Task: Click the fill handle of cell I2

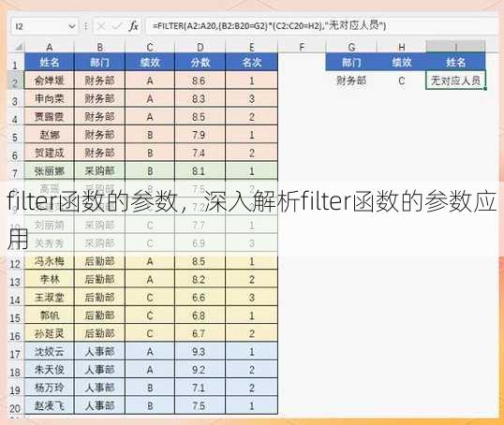Action: 484,88
